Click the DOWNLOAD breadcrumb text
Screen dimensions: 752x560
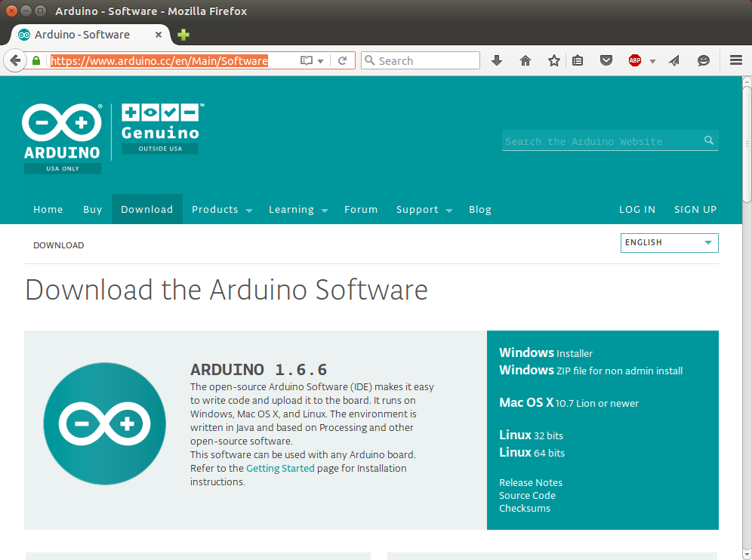tap(58, 245)
